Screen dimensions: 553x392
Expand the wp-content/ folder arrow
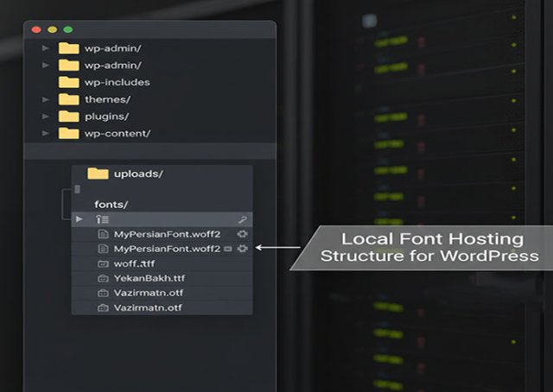pyautogui.click(x=46, y=133)
